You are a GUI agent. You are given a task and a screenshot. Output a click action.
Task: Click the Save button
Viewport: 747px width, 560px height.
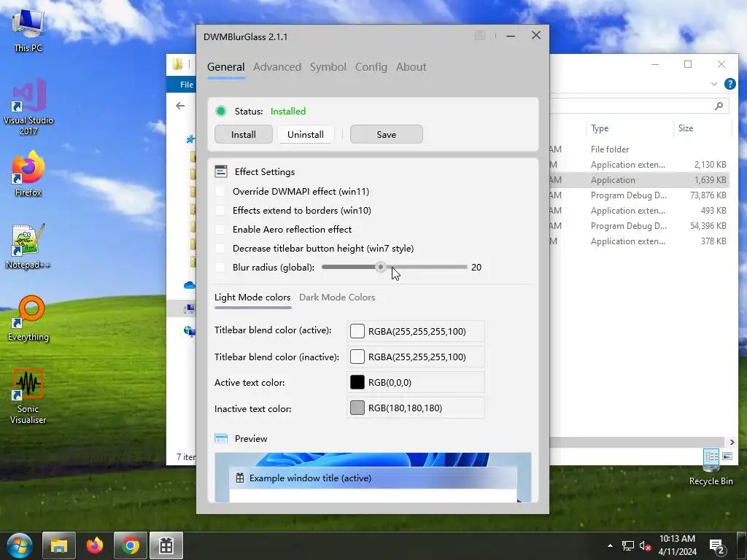(387, 135)
